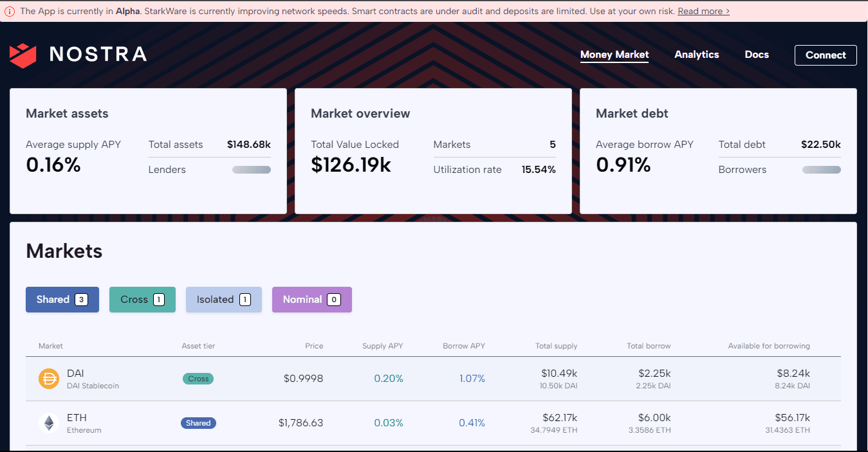868x452 pixels.
Task: Open the Money Market tab
Action: [614, 55]
